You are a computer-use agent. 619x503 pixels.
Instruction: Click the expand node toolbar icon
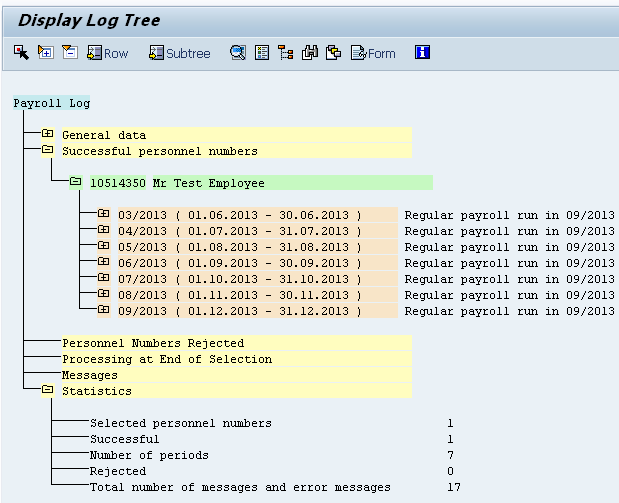(x=45, y=53)
